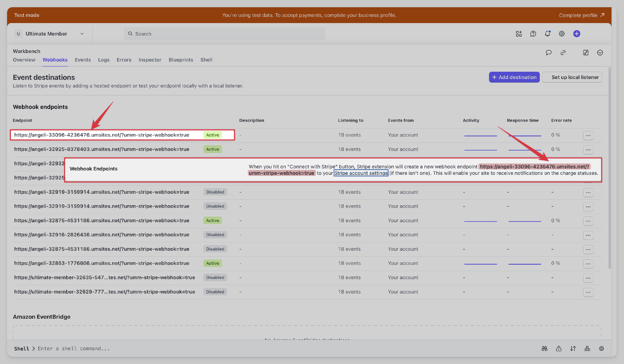Open more options for ultimate-member-32635 endpoint
Image resolution: width=624 pixels, height=364 pixels.
pyautogui.click(x=588, y=278)
